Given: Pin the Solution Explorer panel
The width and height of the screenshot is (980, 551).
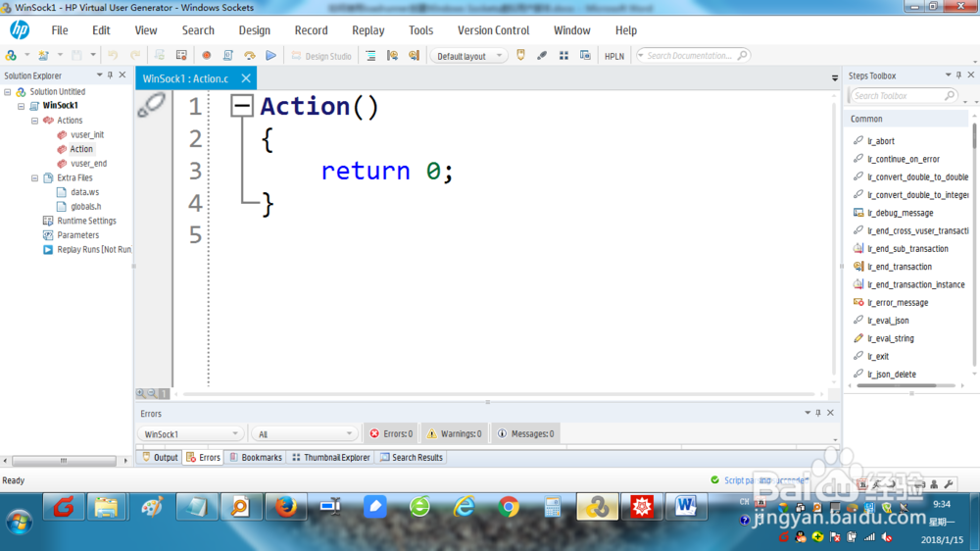Looking at the screenshot, I should [x=110, y=75].
